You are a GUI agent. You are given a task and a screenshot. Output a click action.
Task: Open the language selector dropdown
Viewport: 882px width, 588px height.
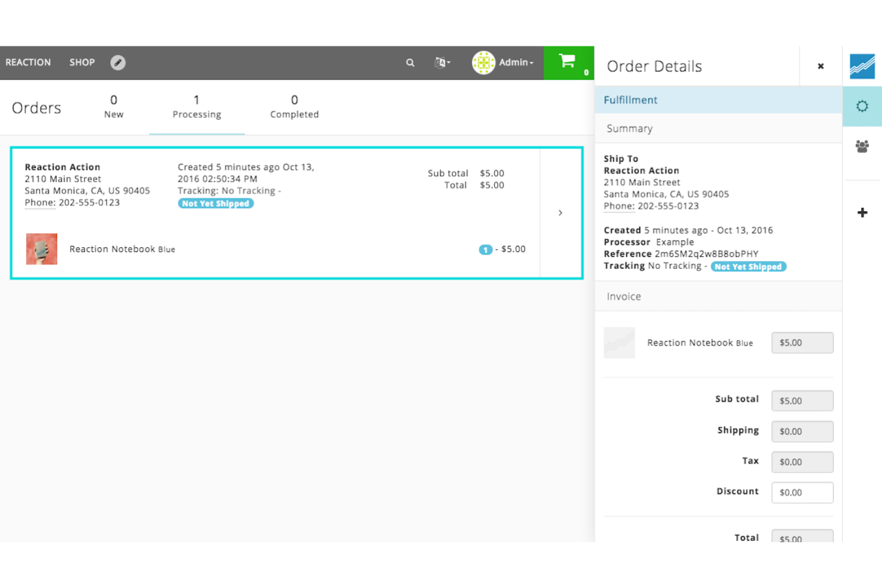[442, 63]
